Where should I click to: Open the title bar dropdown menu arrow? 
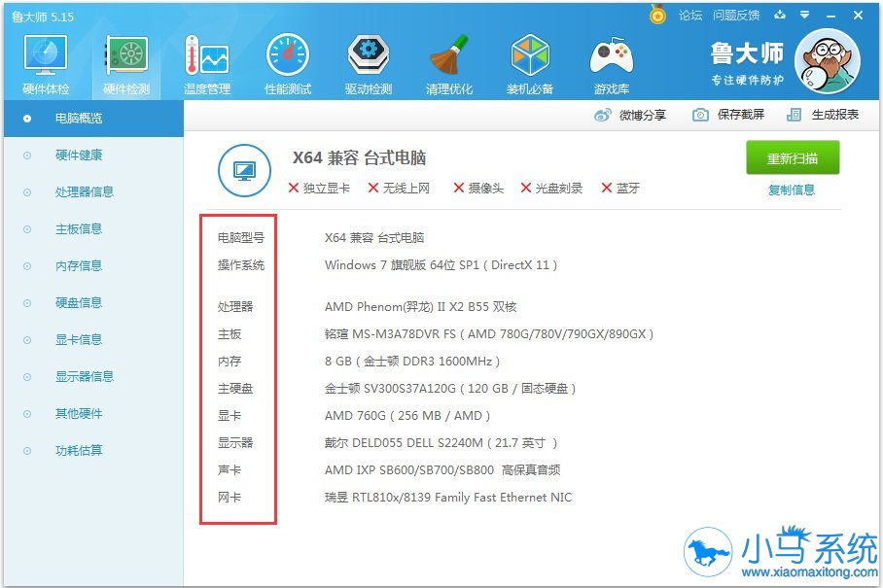coord(805,15)
